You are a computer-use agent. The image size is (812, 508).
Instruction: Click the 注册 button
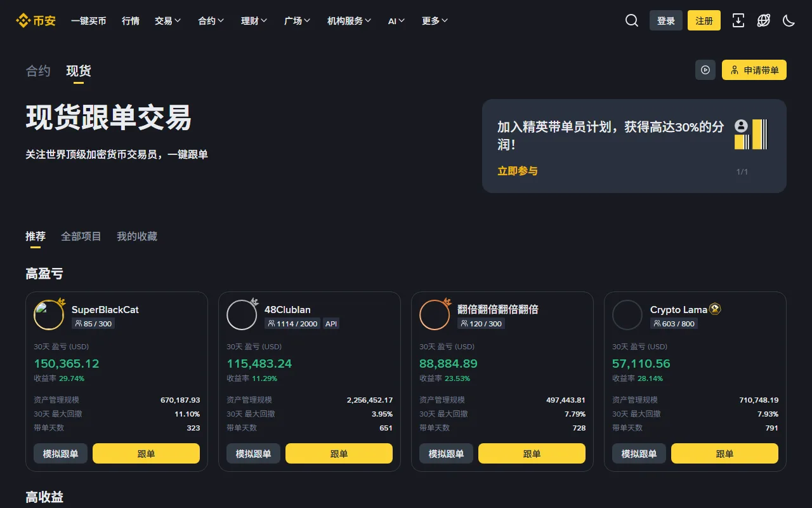pyautogui.click(x=704, y=20)
